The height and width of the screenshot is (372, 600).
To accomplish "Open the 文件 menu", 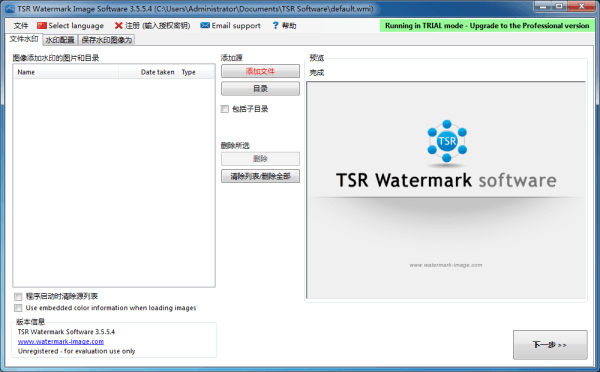I will tap(21, 26).
